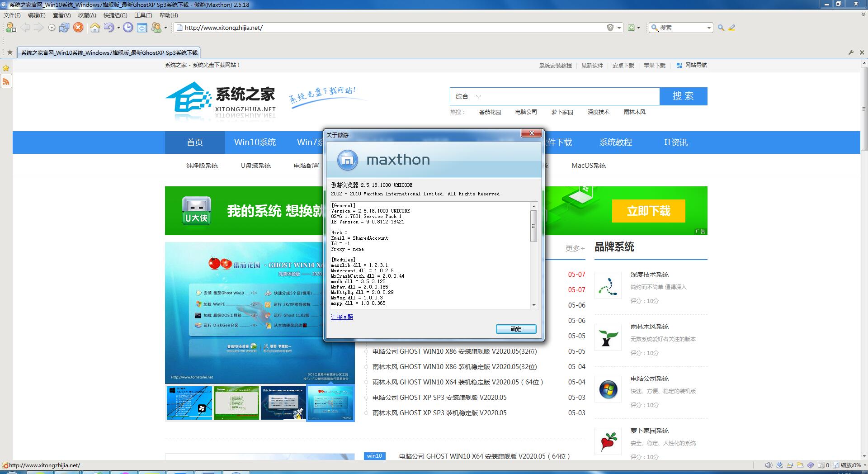This screenshot has width=868, height=474.
Task: Open the History clock icon
Action: tap(127, 28)
